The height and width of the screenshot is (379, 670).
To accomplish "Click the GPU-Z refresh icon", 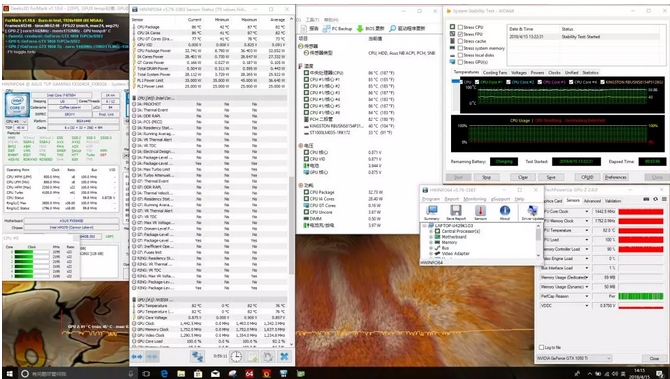I will (655, 200).
